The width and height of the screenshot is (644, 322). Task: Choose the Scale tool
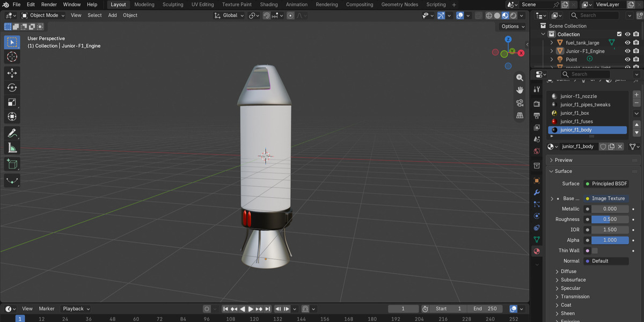pyautogui.click(x=12, y=102)
